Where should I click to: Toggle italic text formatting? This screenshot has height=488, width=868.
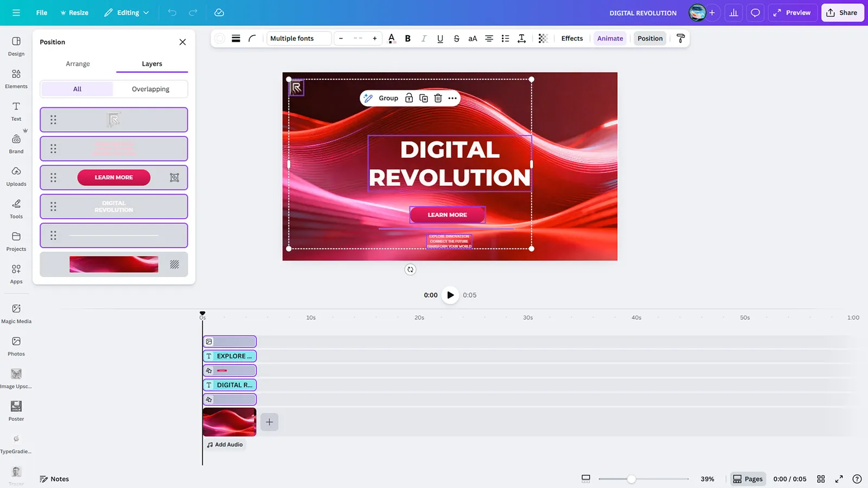(424, 38)
